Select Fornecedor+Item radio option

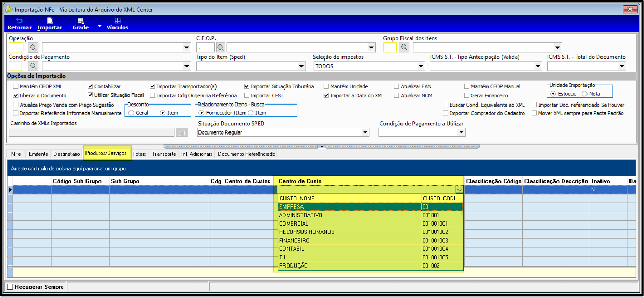tap(202, 113)
